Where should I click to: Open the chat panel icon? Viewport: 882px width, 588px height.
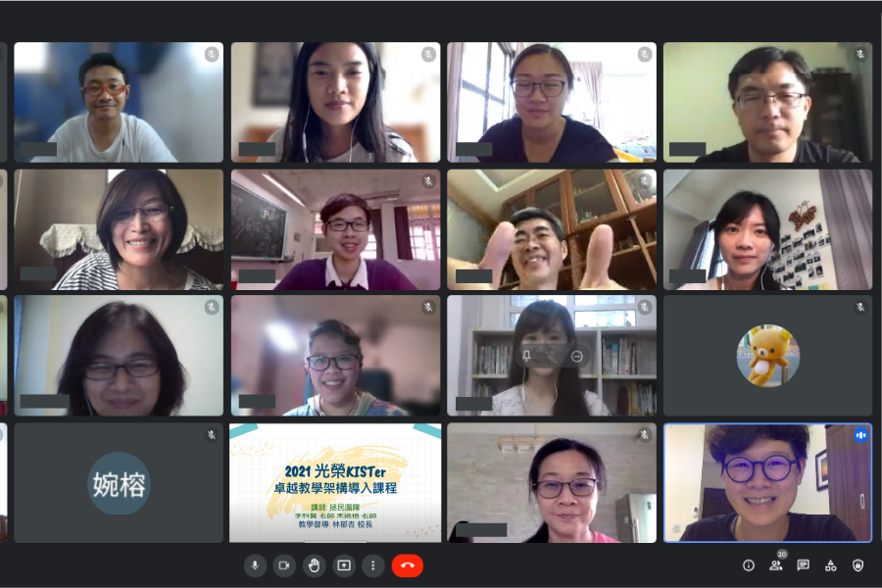point(804,565)
